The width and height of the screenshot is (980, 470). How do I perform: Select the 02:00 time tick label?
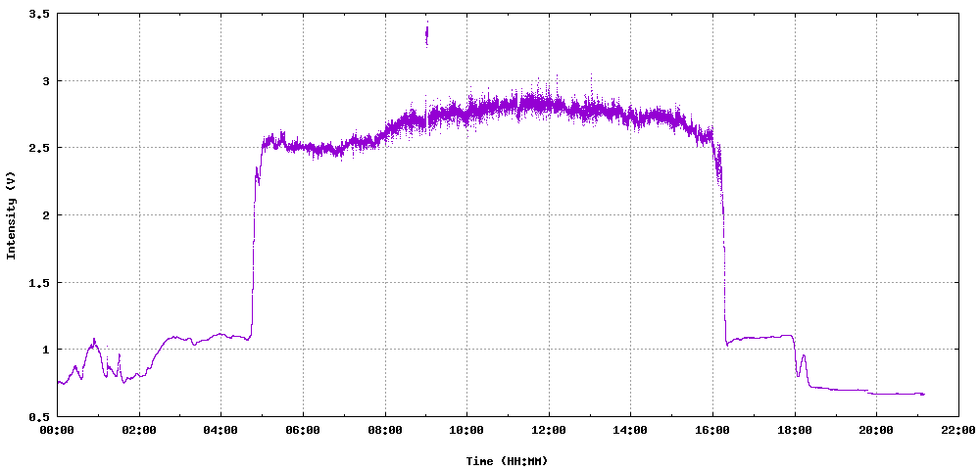click(139, 430)
